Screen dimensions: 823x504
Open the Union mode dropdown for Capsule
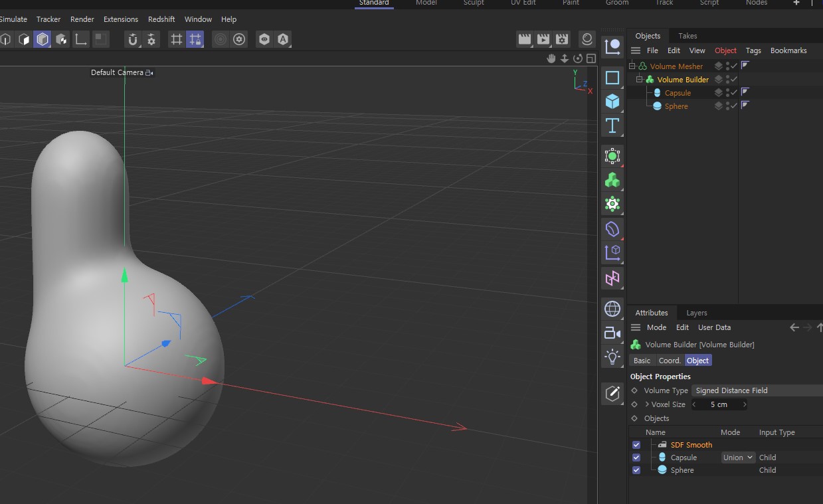click(x=739, y=458)
